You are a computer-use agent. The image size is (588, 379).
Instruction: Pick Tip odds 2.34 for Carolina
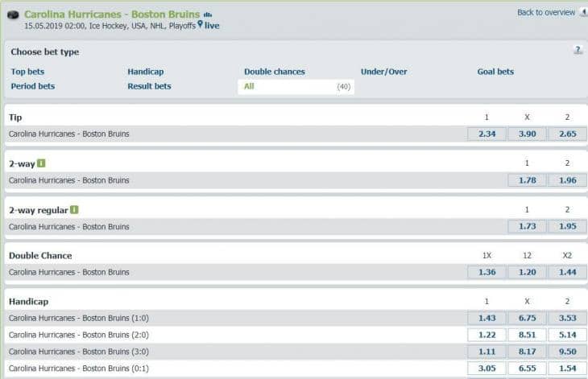click(487, 134)
